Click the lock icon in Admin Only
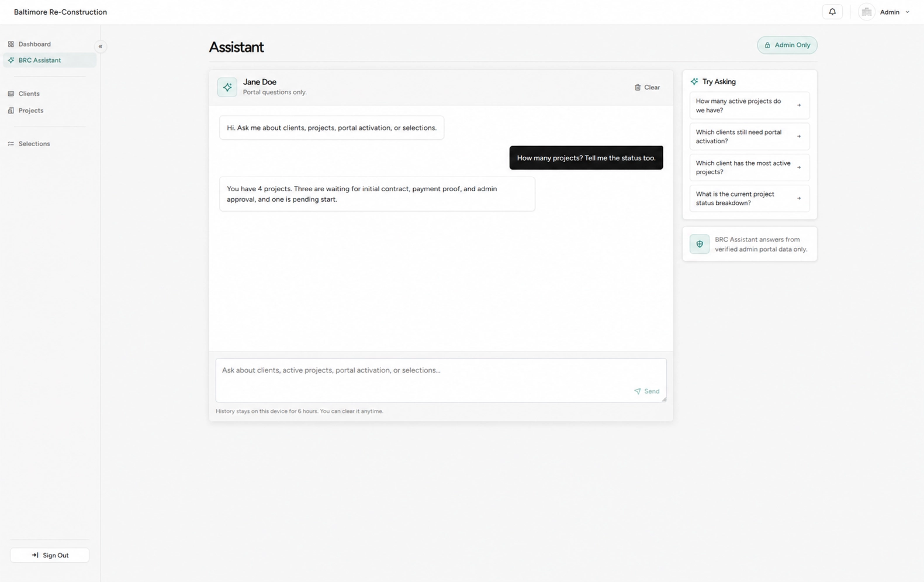Image resolution: width=924 pixels, height=582 pixels. (x=767, y=45)
